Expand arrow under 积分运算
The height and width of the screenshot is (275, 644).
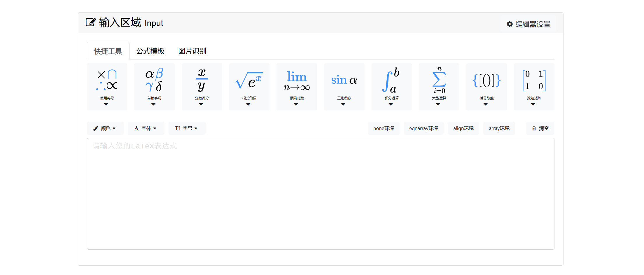coord(391,104)
